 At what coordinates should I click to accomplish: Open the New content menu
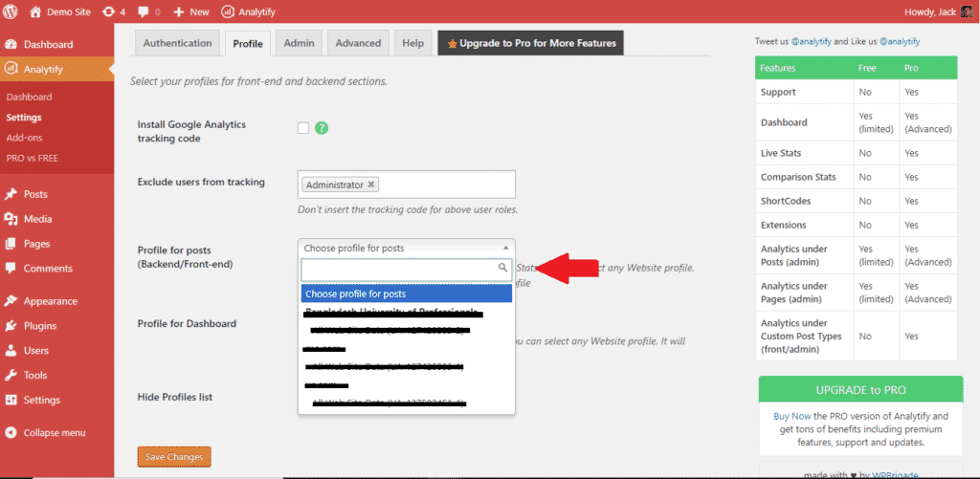191,11
